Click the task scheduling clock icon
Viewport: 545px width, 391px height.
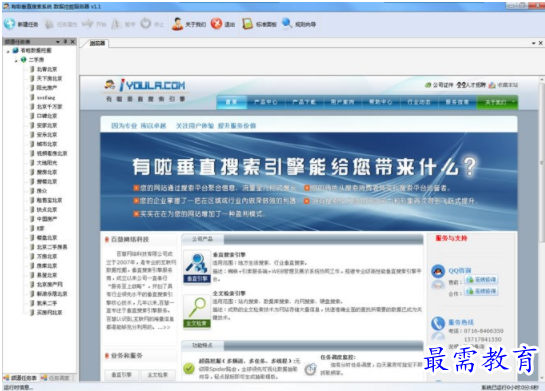(310, 369)
